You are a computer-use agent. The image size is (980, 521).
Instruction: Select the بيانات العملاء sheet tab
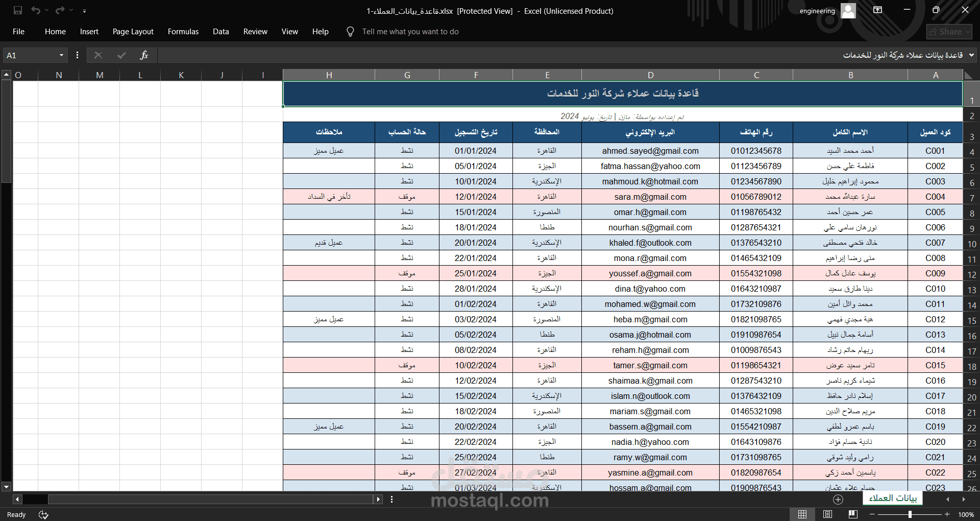[893, 498]
